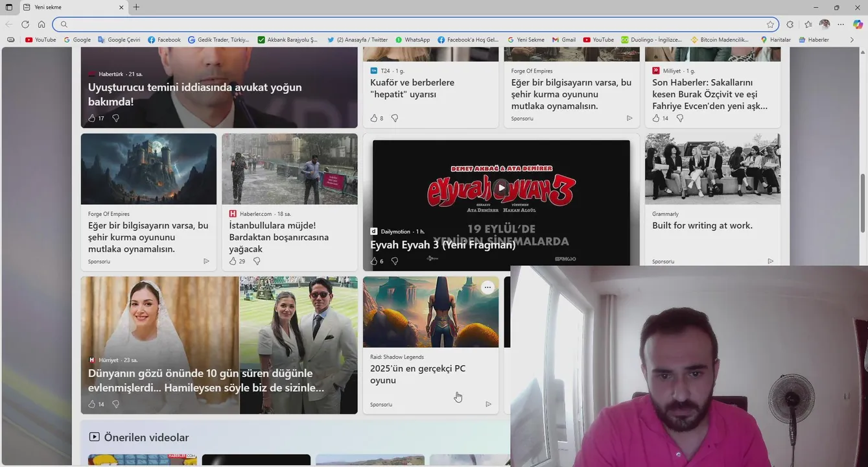Expand the bookmarks bar overflow chevron
This screenshot has width=868, height=467.
[852, 40]
